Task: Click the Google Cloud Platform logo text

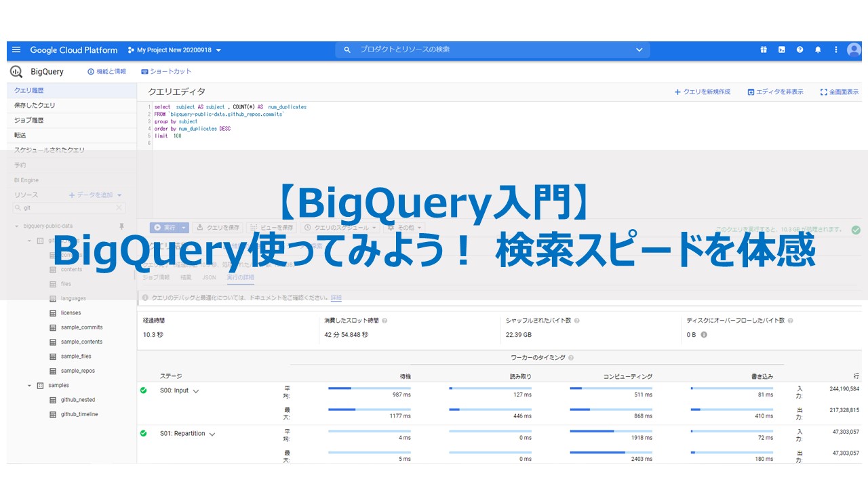Action: point(74,50)
